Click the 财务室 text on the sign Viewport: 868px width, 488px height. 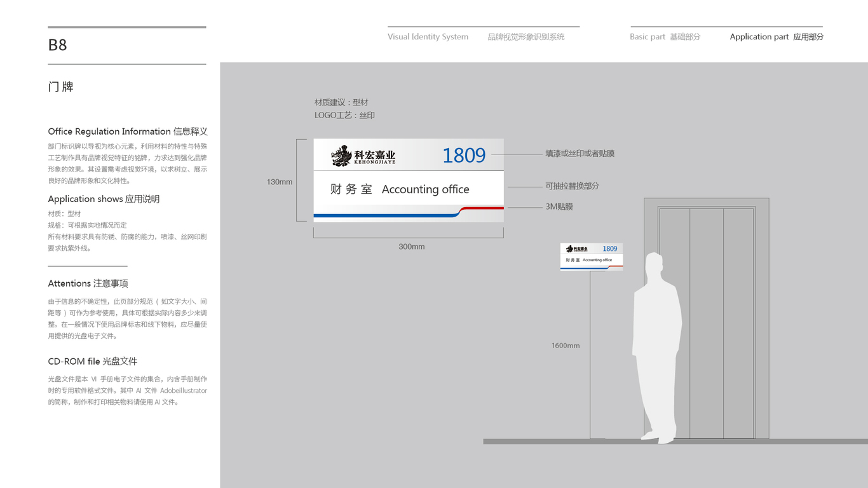[351, 189]
